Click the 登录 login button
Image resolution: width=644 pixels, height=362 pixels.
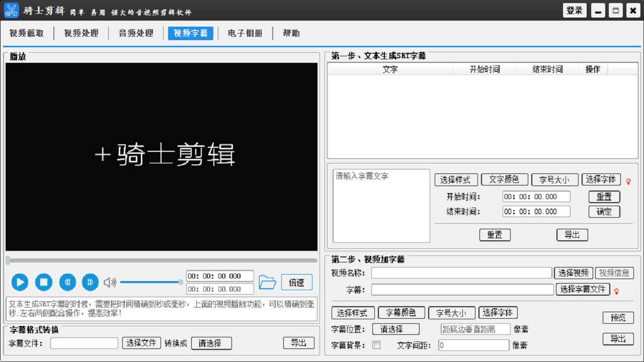click(575, 10)
